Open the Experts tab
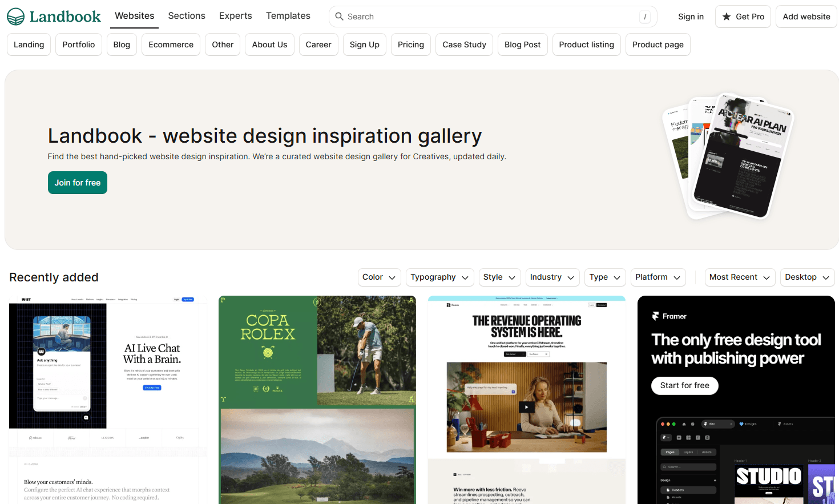The width and height of the screenshot is (839, 504). 236,16
